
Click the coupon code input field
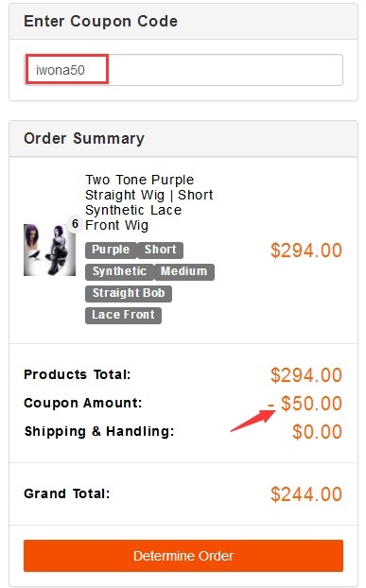pyautogui.click(x=183, y=70)
